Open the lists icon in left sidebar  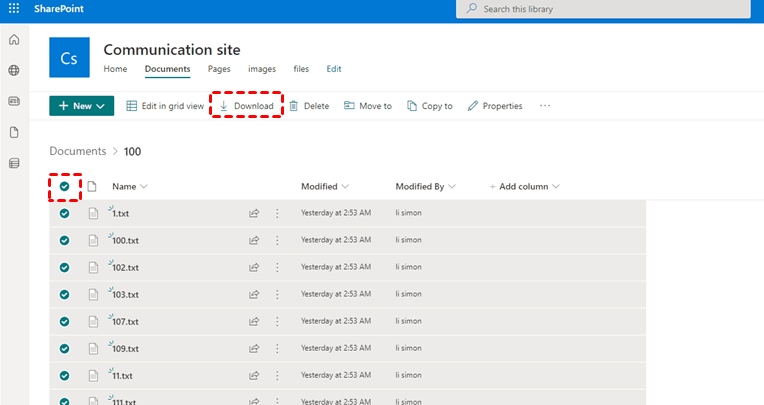tap(14, 163)
